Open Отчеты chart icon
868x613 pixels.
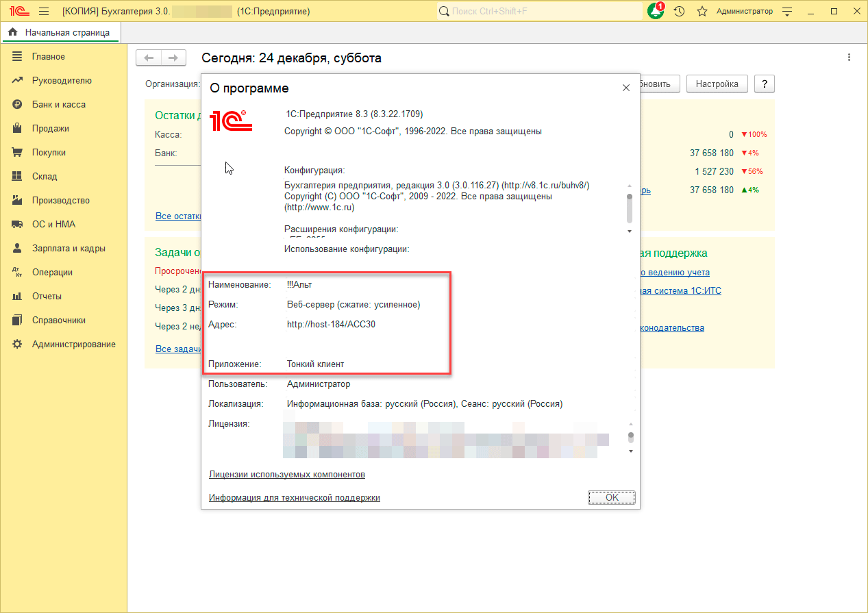18,297
